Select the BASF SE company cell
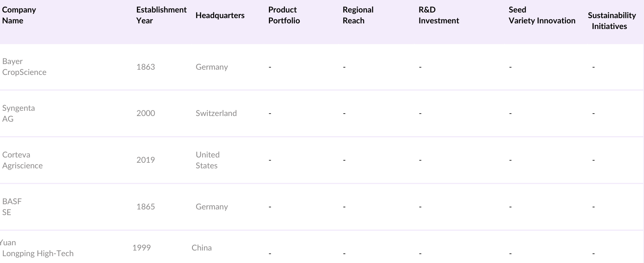 click(x=12, y=207)
